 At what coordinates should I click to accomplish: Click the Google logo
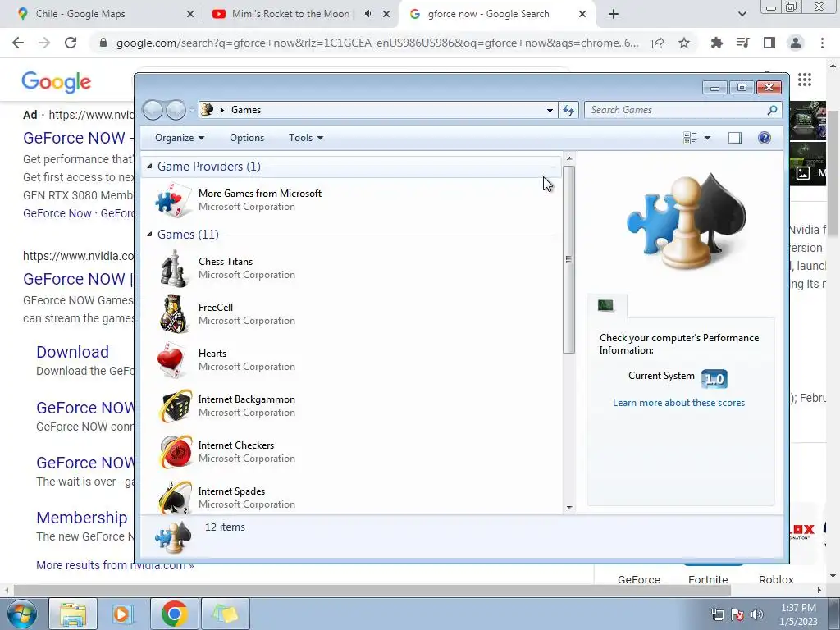click(57, 82)
